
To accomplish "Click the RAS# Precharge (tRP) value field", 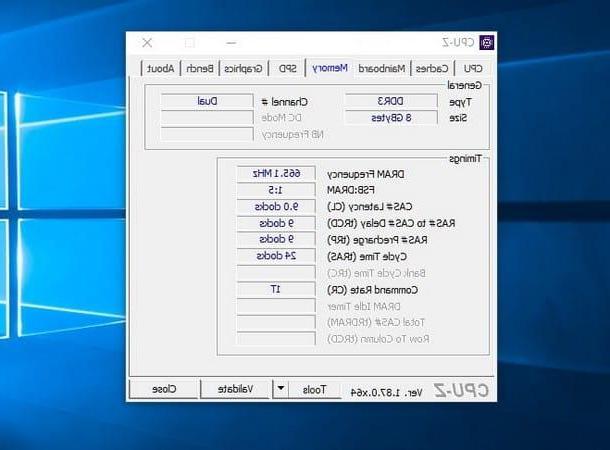I will (276, 239).
